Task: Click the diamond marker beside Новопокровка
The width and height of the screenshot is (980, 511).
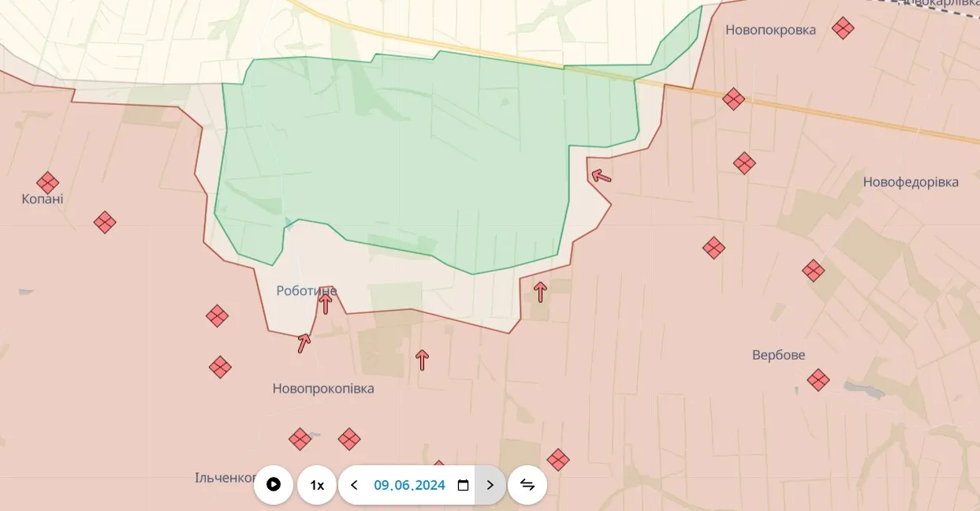Action: click(x=843, y=28)
